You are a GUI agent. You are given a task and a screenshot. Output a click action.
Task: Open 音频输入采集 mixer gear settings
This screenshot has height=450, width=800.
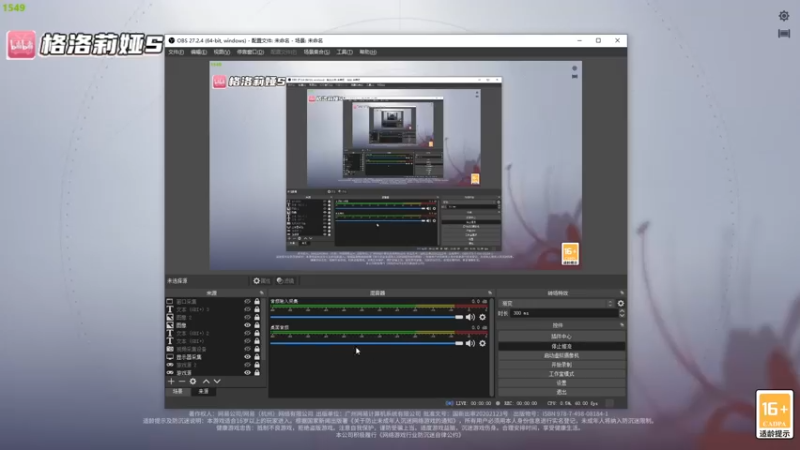coord(482,317)
